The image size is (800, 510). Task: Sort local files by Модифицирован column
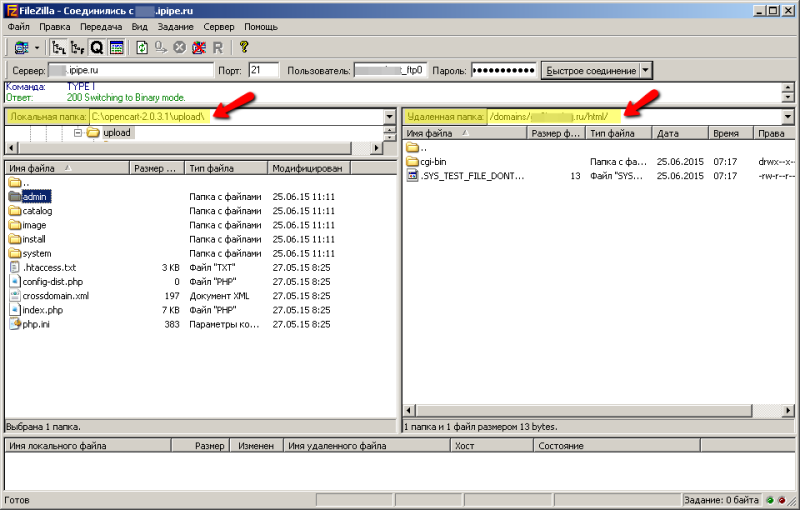tap(310, 169)
